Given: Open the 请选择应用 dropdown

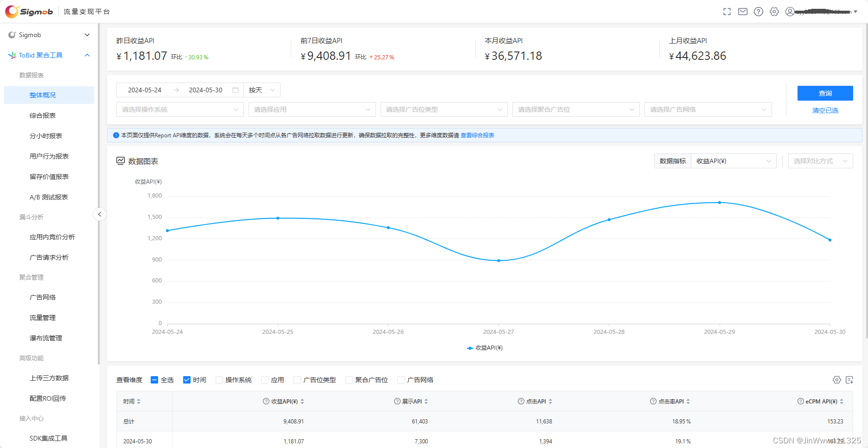Looking at the screenshot, I should [312, 109].
